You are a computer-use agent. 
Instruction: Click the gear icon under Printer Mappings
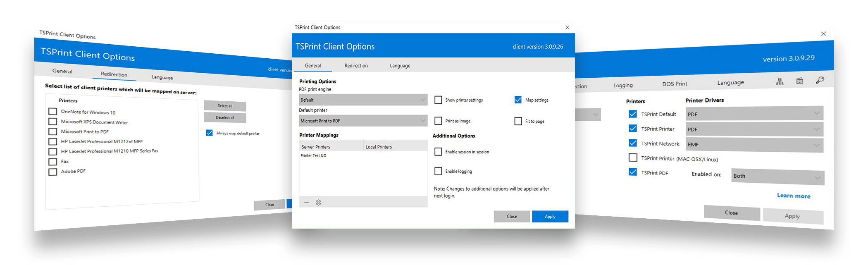[x=318, y=203]
